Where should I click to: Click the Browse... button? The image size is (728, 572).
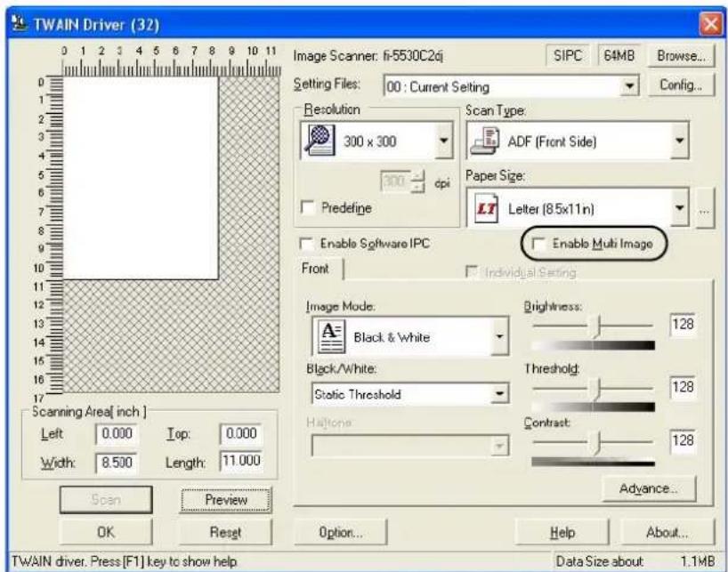[681, 56]
